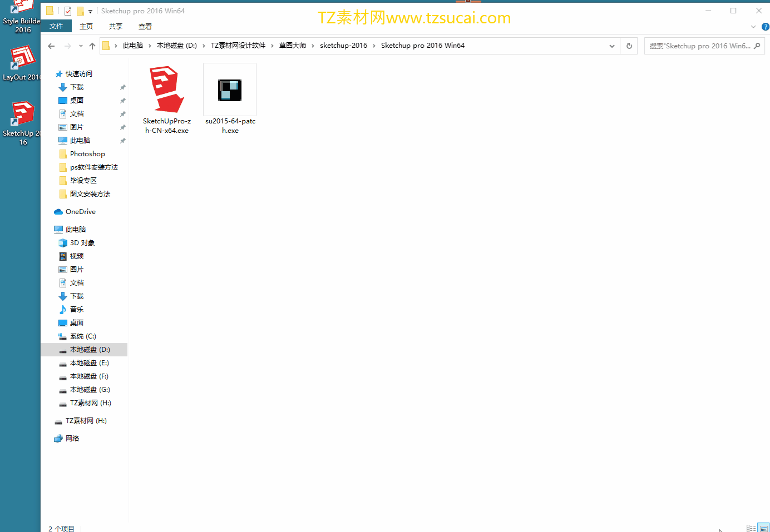This screenshot has height=532, width=770.
Task: Jump to 本地磁盘 (D:) in the address breadcrumb
Action: click(177, 46)
